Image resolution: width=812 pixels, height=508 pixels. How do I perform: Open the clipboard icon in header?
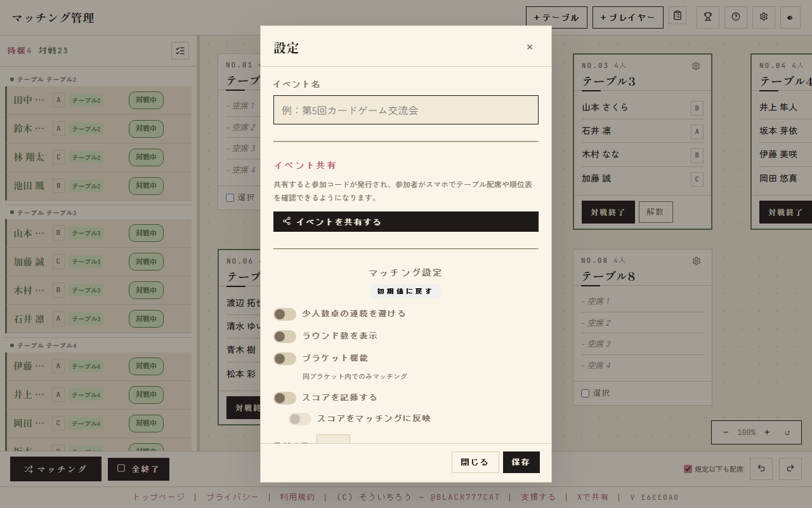[678, 15]
